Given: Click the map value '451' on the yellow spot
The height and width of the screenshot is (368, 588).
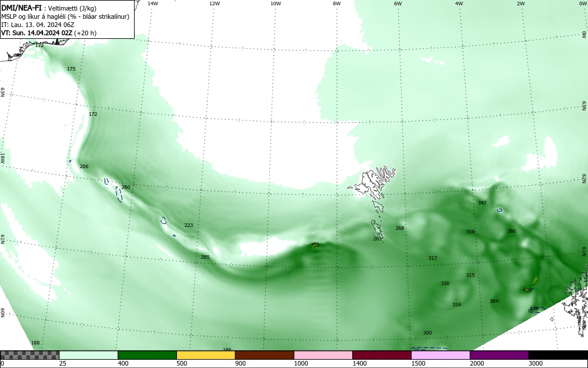Looking at the screenshot, I should pyautogui.click(x=315, y=245).
